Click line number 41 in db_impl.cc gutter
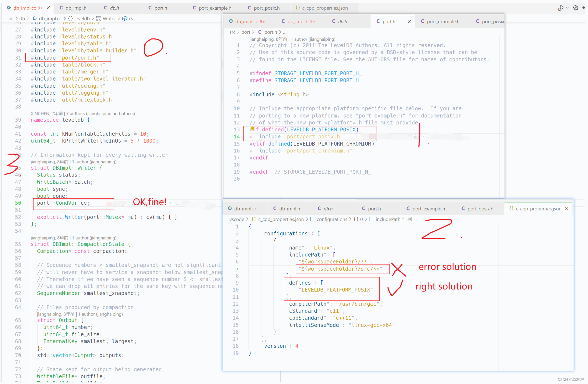The width and height of the screenshot is (588, 384). (x=18, y=134)
